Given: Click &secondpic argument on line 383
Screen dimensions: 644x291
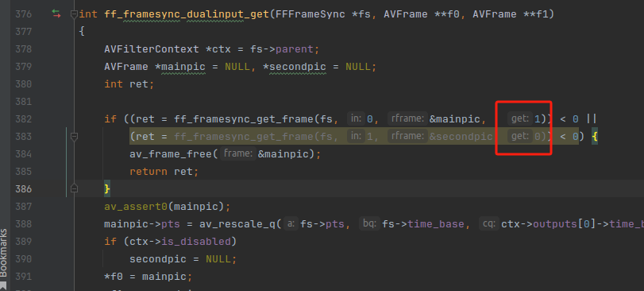Looking at the screenshot, I should (x=461, y=136).
